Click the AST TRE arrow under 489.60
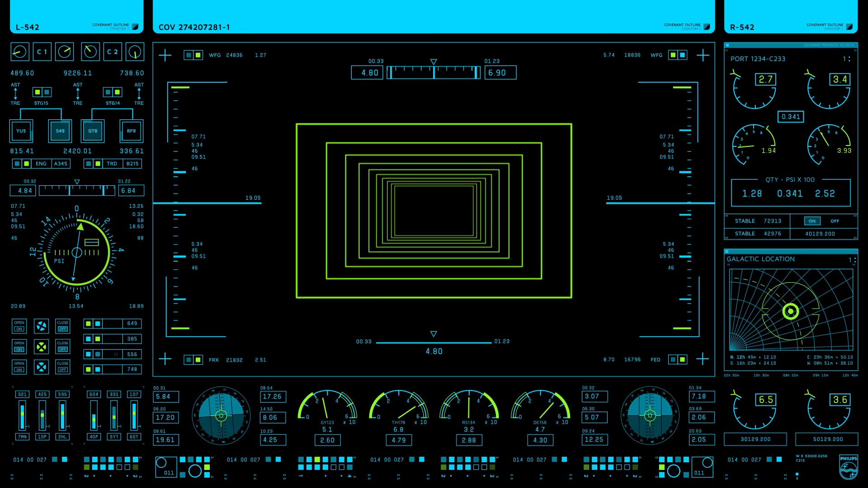 (x=15, y=94)
